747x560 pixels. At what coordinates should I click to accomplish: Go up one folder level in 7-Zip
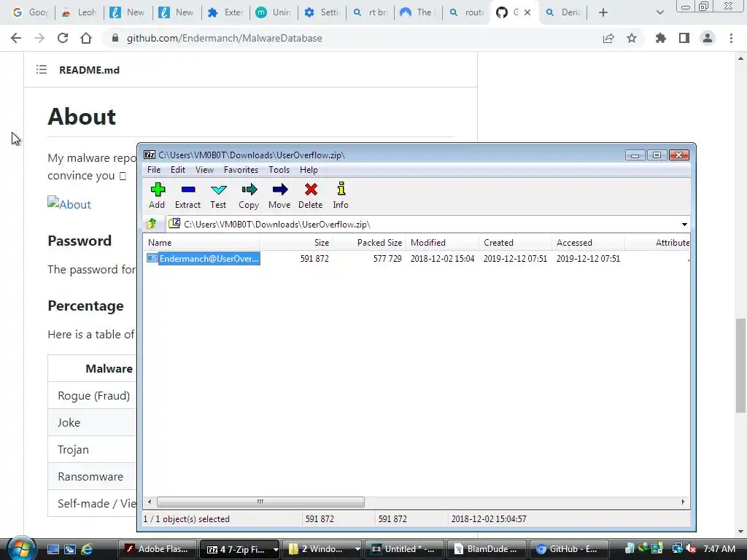(x=152, y=224)
